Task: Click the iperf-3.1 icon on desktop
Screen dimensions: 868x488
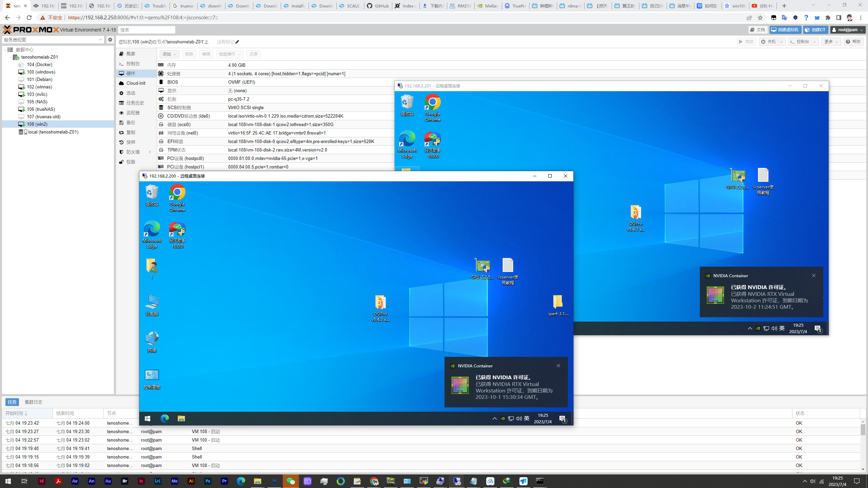Action: (x=557, y=304)
